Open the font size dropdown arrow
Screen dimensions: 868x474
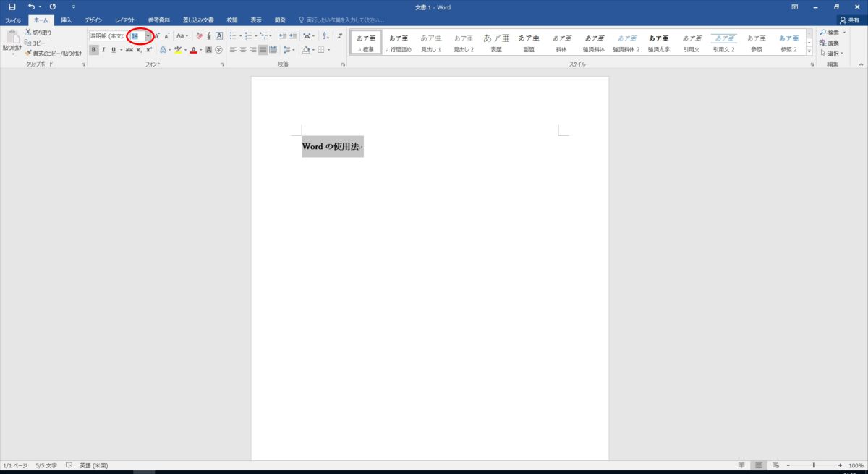pyautogui.click(x=148, y=35)
